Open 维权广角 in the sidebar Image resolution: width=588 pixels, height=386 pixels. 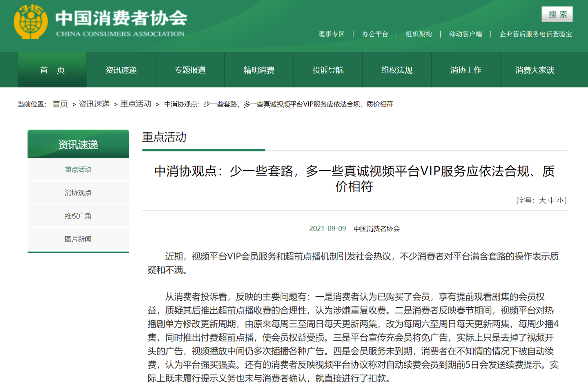coord(78,216)
